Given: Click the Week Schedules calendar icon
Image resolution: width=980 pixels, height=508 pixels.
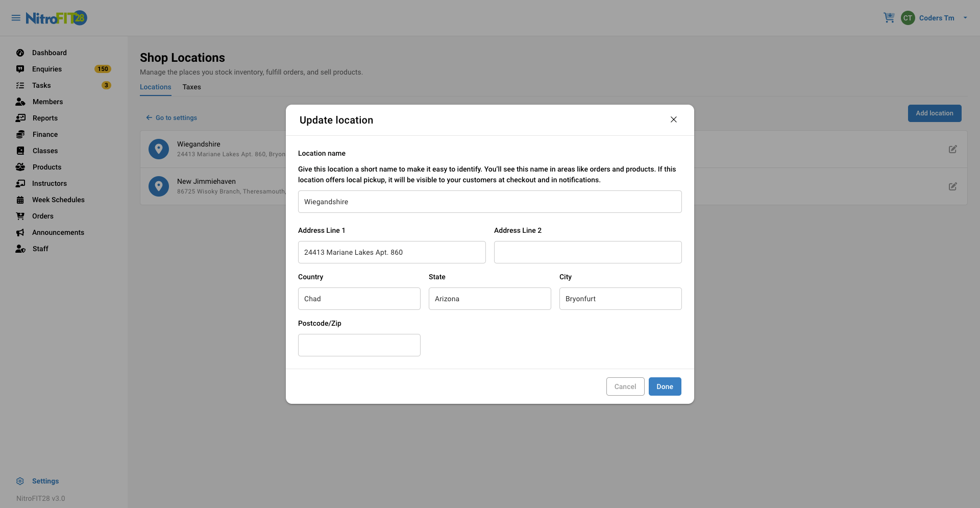Looking at the screenshot, I should point(20,200).
